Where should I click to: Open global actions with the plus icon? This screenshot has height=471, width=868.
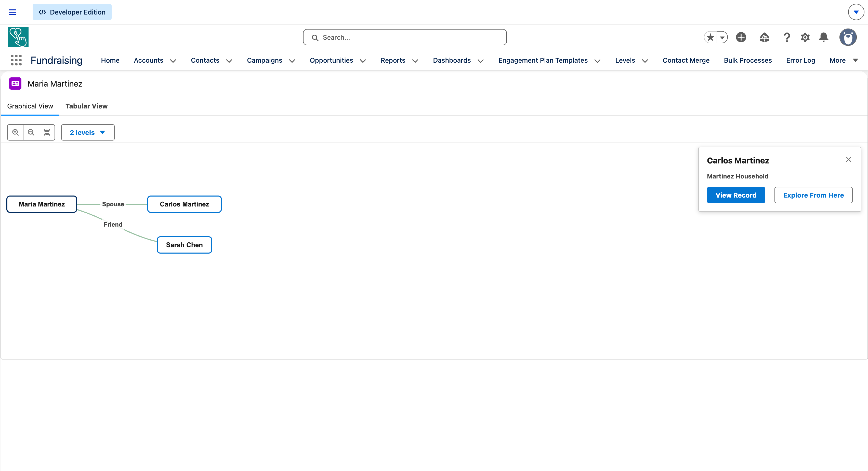click(x=741, y=37)
